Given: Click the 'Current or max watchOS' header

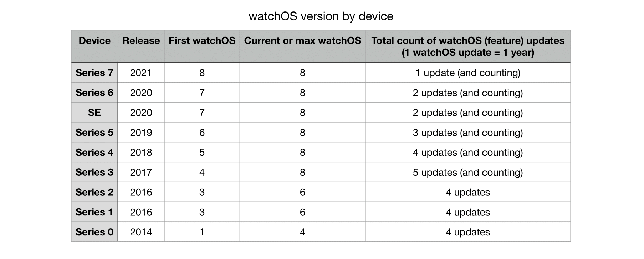Looking at the screenshot, I should pyautogui.click(x=302, y=46).
